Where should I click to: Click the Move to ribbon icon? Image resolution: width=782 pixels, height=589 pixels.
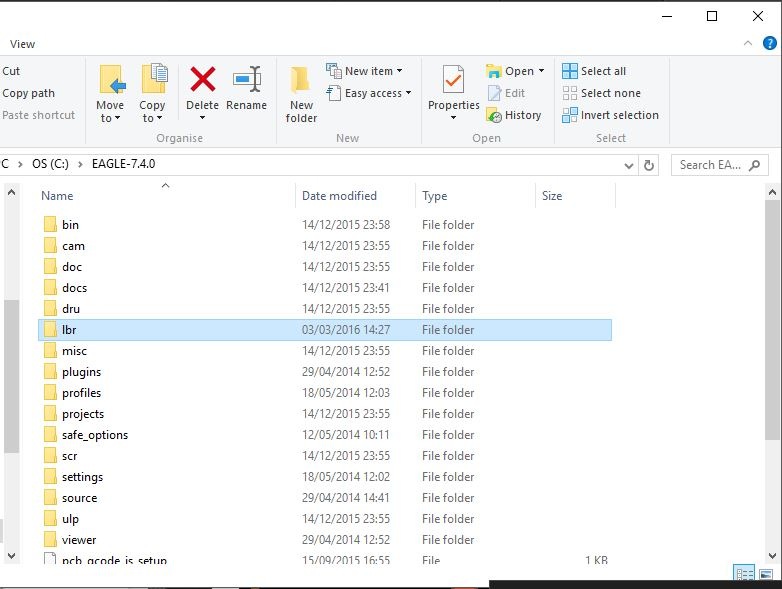(112, 79)
